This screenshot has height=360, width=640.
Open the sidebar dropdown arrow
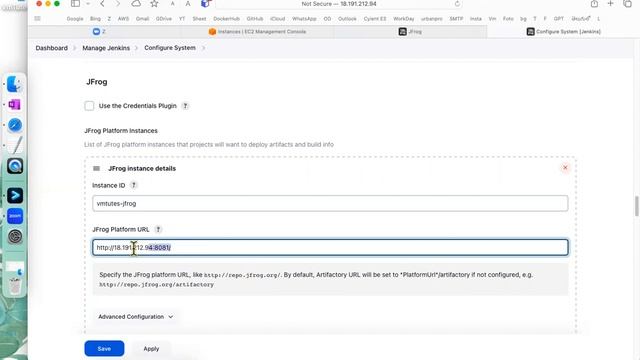pos(88,4)
